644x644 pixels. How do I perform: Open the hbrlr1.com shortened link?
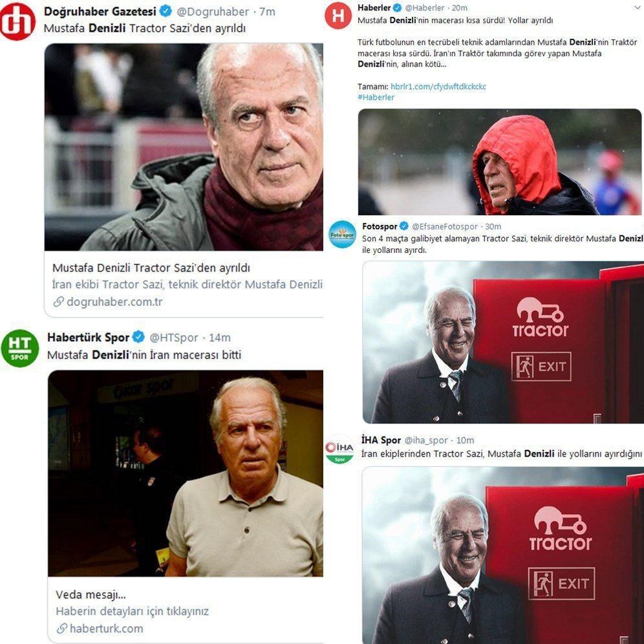[438, 86]
